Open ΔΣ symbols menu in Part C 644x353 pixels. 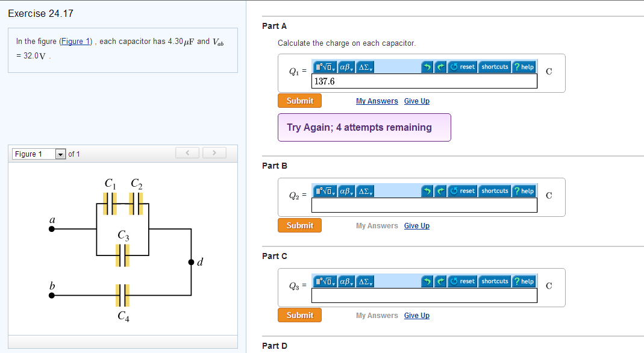tap(365, 281)
